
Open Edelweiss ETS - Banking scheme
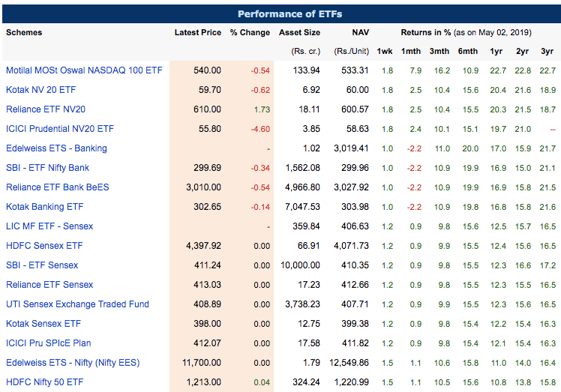click(56, 148)
